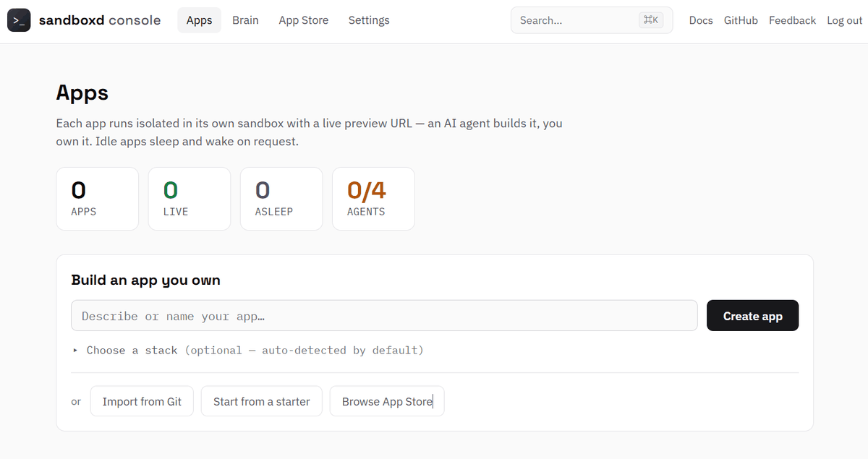Click the Create app button
This screenshot has height=459, width=868.
coord(752,316)
